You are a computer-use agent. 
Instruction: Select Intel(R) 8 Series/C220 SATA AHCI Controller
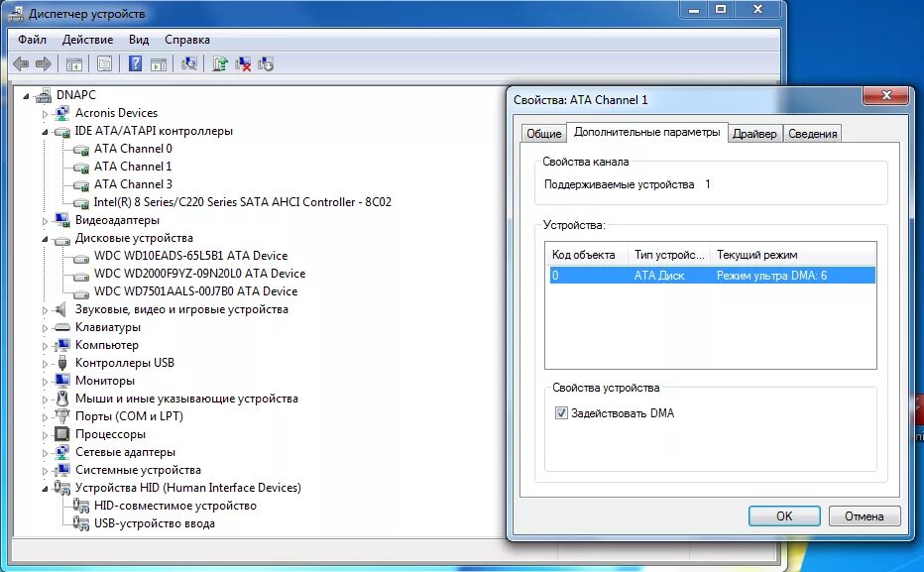(x=242, y=202)
